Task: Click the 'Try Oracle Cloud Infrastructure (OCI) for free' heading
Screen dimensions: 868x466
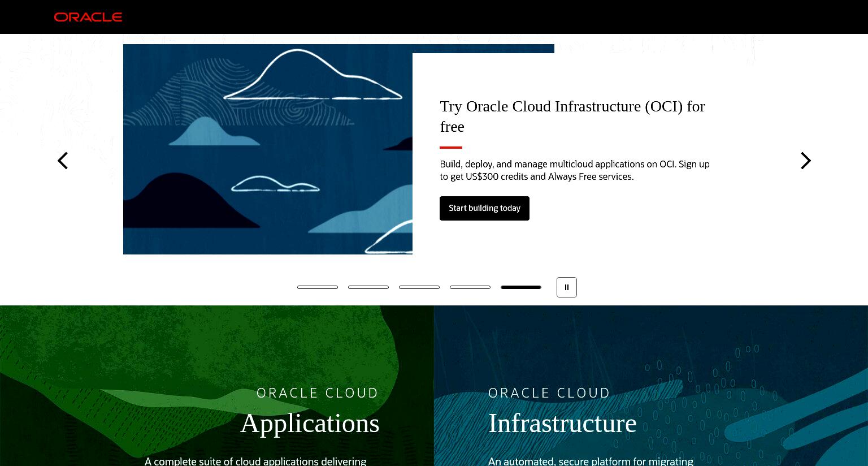Action: (572, 116)
